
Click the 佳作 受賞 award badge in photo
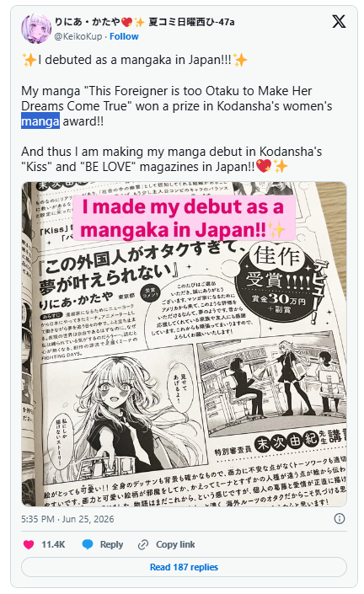coord(278,281)
